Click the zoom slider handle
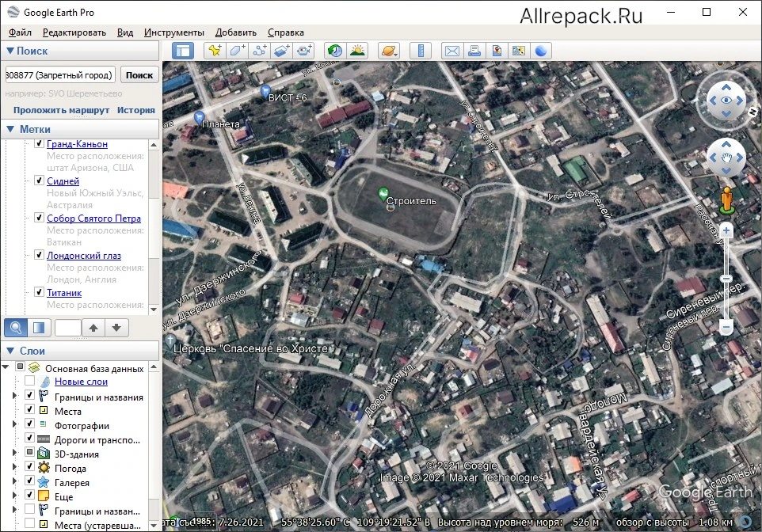Viewport: 762px width, 532px height. [x=726, y=279]
